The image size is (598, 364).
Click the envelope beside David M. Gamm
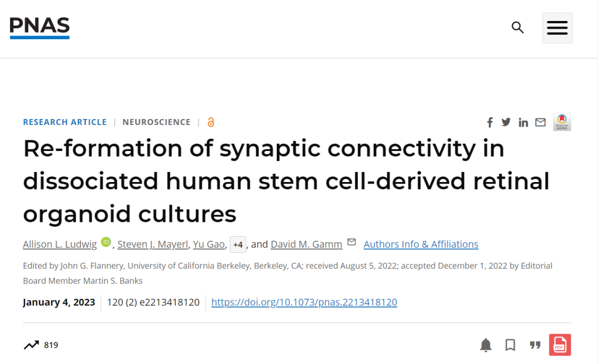coord(351,242)
